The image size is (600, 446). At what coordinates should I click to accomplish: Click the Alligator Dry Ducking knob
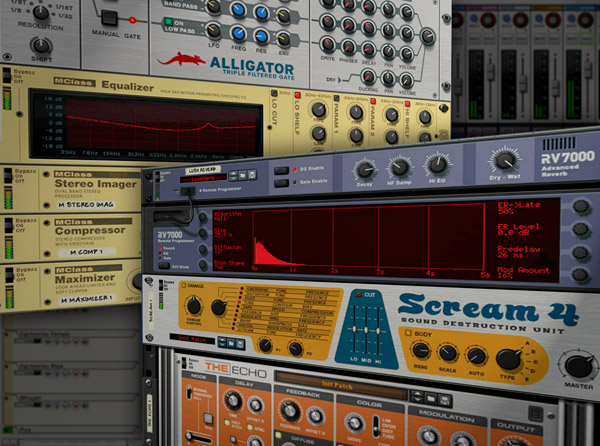[368, 77]
